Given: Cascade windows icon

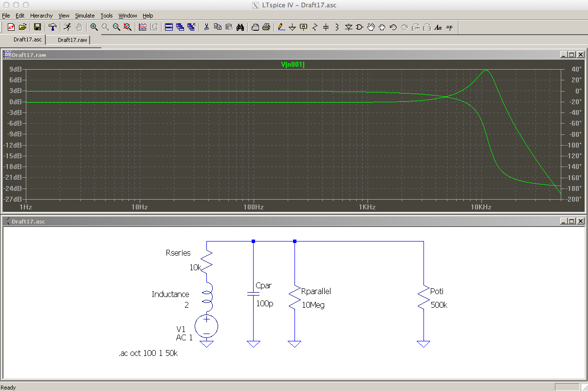Looking at the screenshot, I should pos(180,27).
